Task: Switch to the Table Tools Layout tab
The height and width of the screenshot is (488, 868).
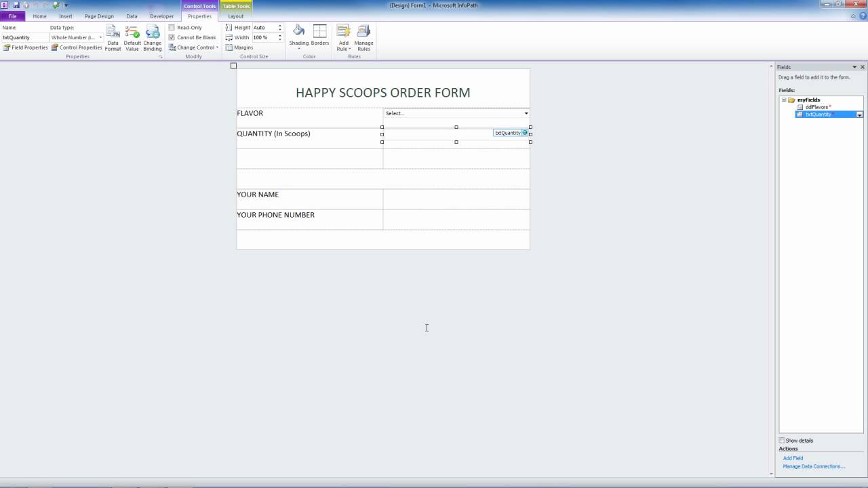Action: tap(235, 16)
